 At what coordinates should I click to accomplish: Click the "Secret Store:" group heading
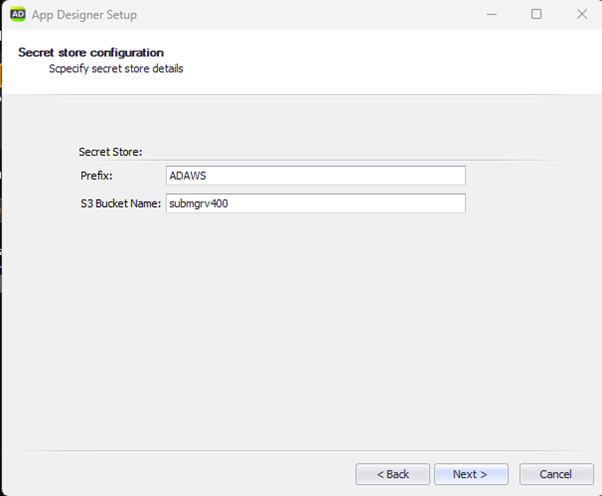coord(110,152)
